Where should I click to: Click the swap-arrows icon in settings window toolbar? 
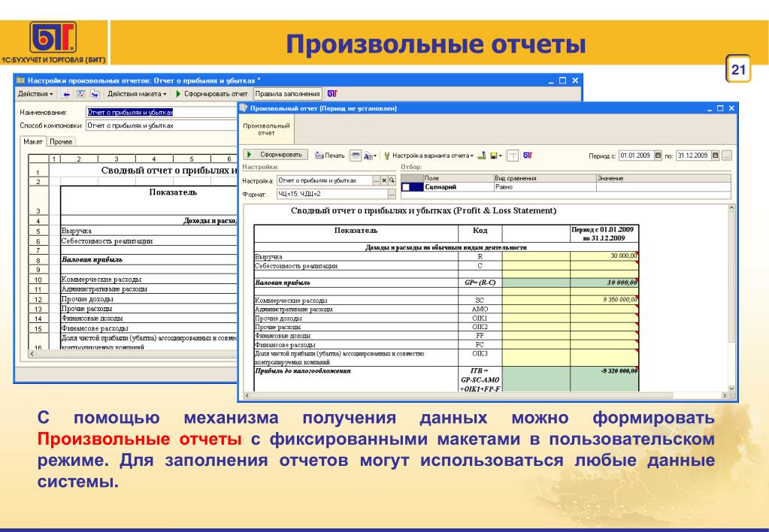click(95, 94)
